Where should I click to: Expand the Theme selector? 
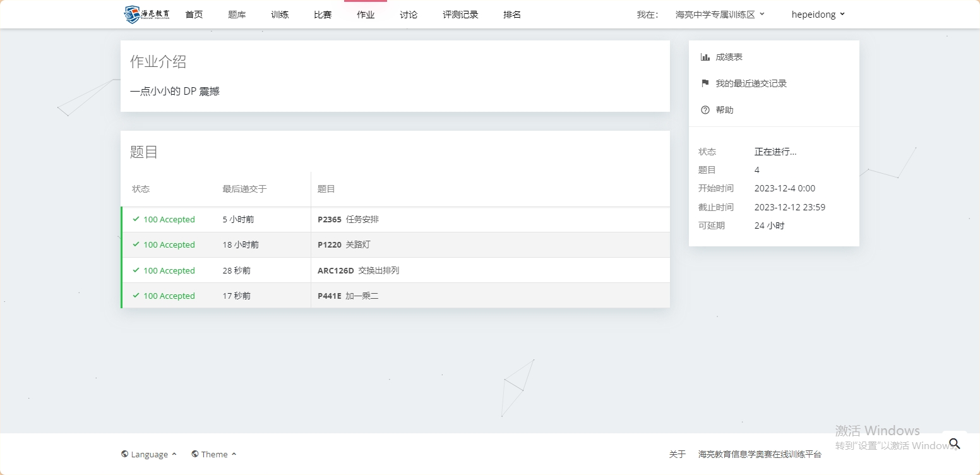215,454
